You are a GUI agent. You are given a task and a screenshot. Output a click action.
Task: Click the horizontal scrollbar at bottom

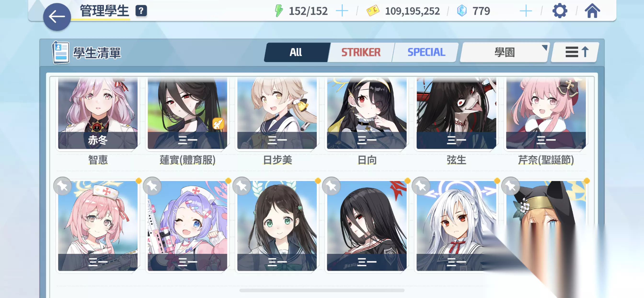tap(322, 291)
